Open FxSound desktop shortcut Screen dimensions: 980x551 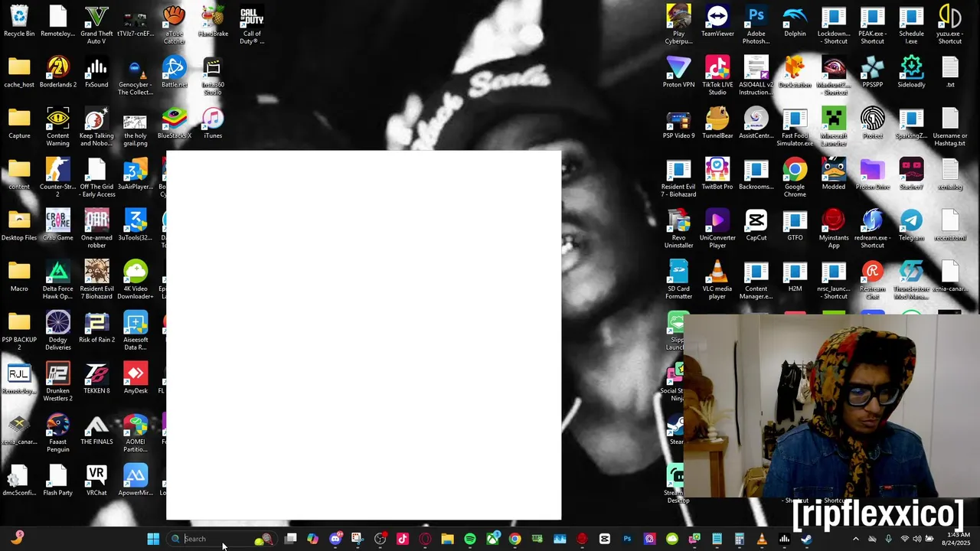(96, 73)
